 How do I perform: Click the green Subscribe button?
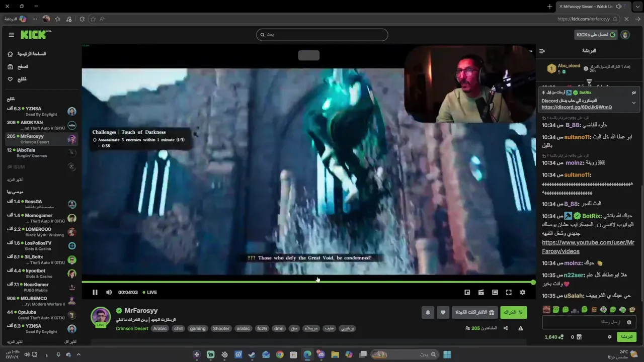point(514,312)
